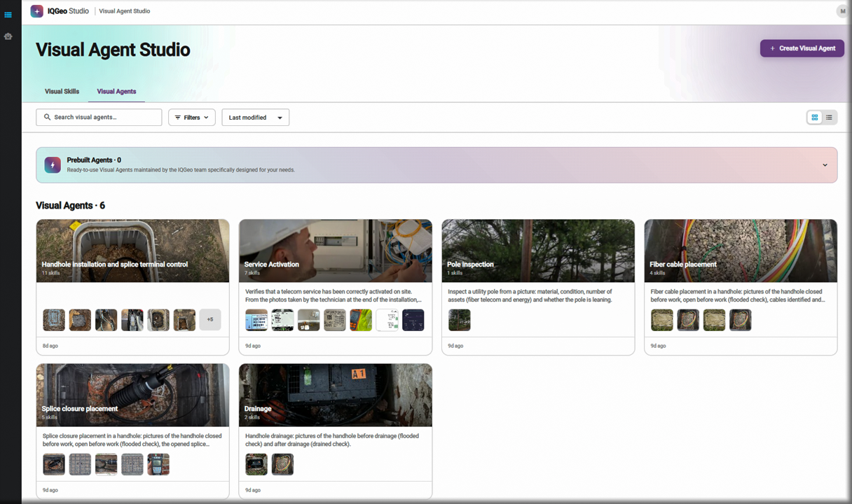The width and height of the screenshot is (852, 504).
Task: Click the "7 skills" count label
Action: pyautogui.click(x=252, y=273)
